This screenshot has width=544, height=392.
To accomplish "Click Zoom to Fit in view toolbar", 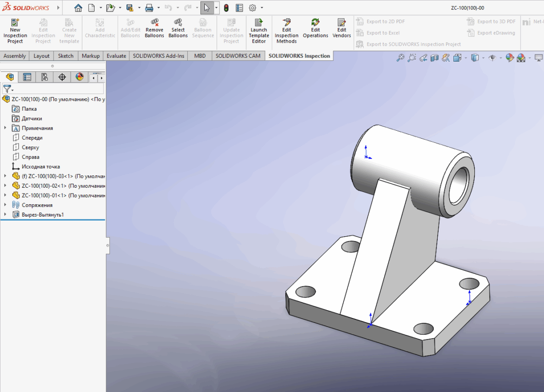I will 400,58.
